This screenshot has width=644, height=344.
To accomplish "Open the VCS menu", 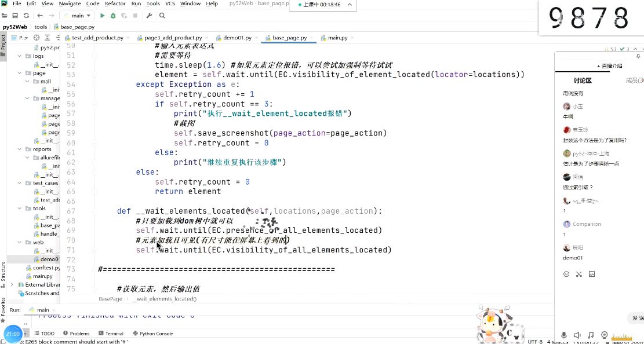I will [x=170, y=3].
